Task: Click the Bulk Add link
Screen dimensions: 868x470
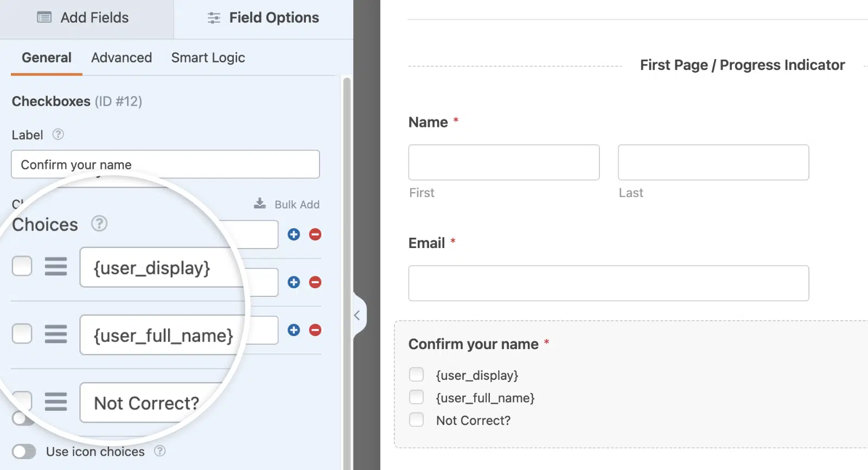Action: pyautogui.click(x=287, y=204)
